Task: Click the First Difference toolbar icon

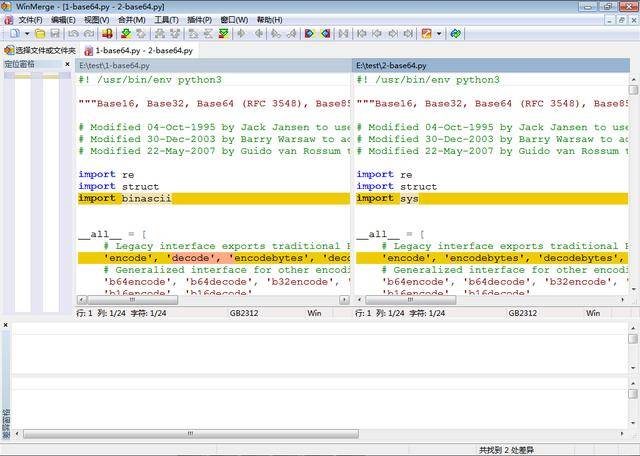Action: tap(193, 33)
